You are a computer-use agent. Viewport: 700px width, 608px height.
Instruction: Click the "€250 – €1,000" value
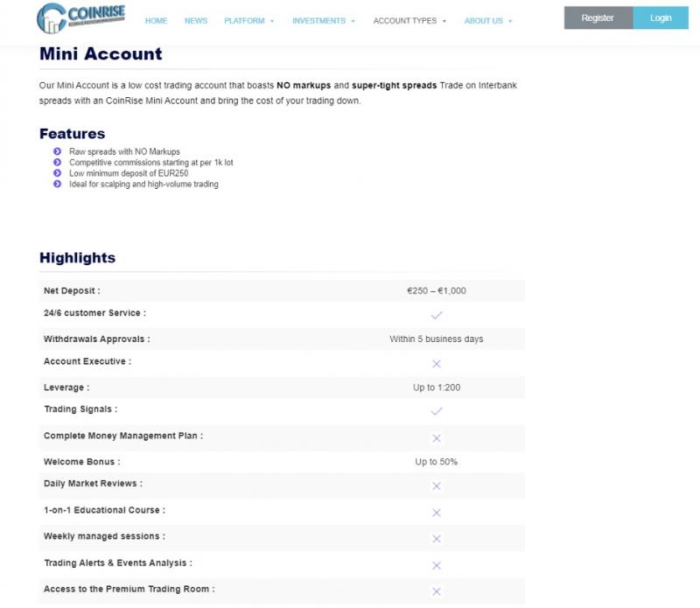click(x=436, y=290)
